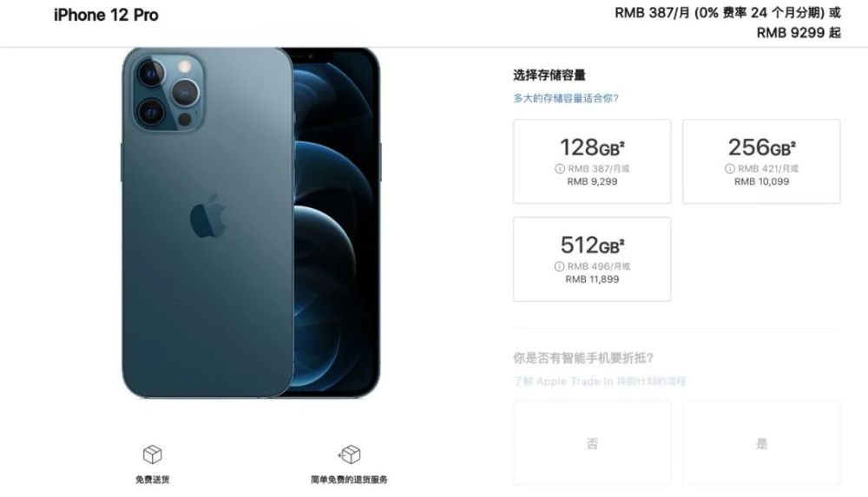This screenshot has height=497, width=868.
Task: Click info icon beside RMB 496/月
Action: point(559,266)
